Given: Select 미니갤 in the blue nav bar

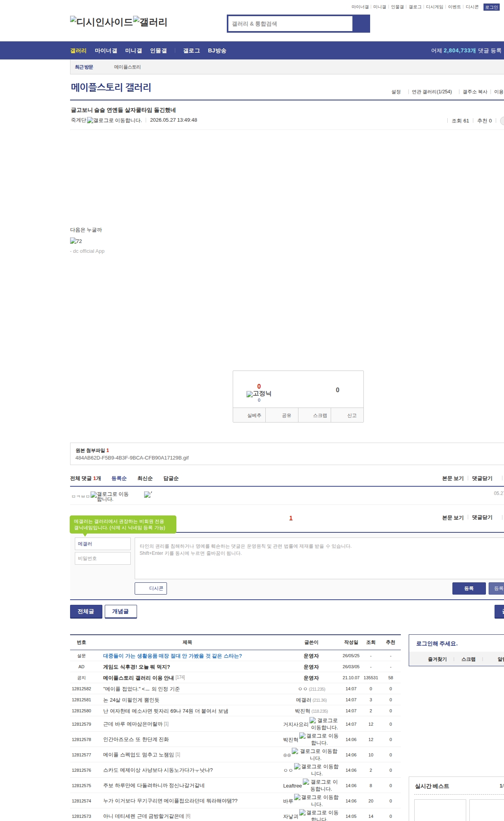Looking at the screenshot, I should pyautogui.click(x=133, y=50).
